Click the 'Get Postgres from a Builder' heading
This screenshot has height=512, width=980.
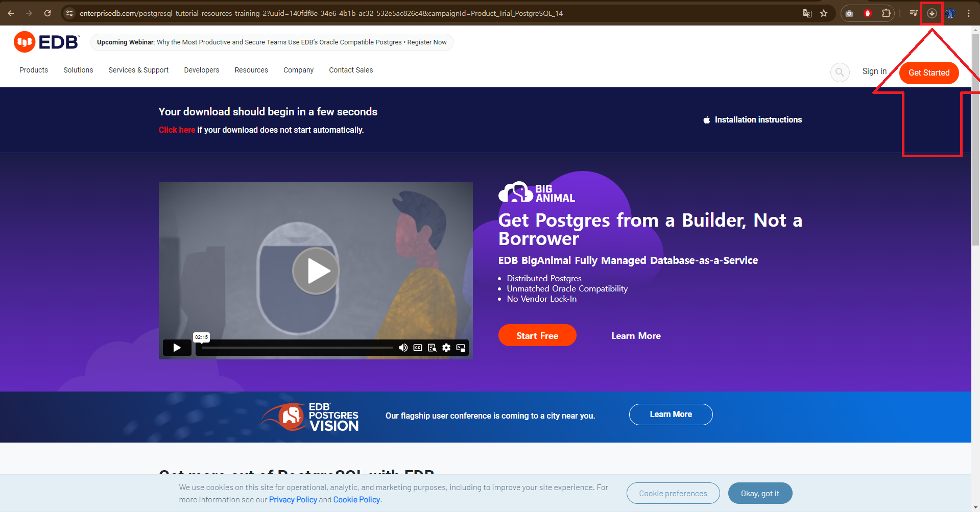click(x=650, y=229)
